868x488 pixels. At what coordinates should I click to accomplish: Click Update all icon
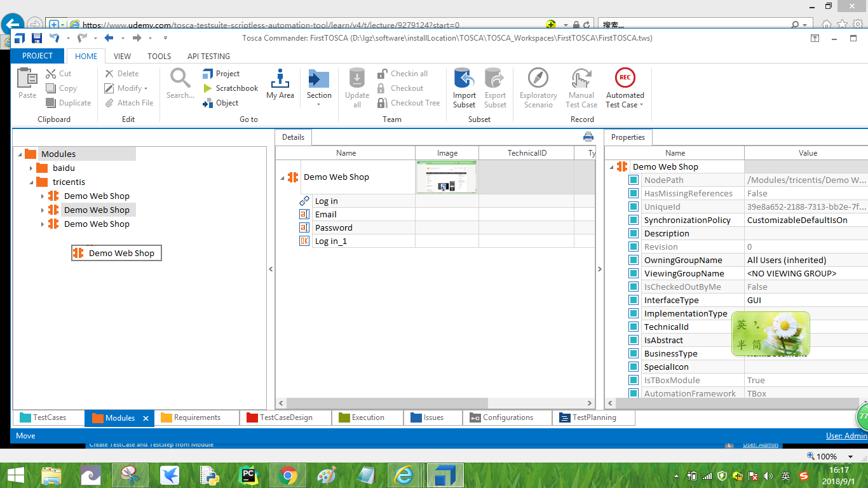(357, 79)
